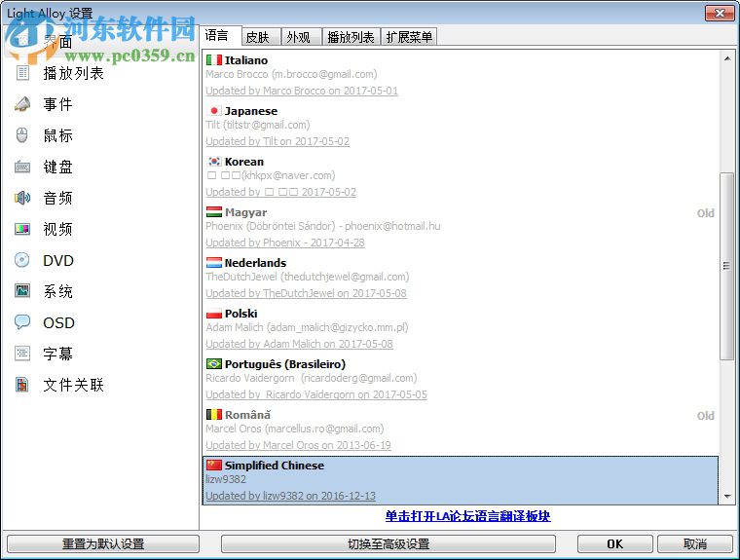740x560 pixels.
Task: Click 重置为默认设置 button
Action: [103, 544]
